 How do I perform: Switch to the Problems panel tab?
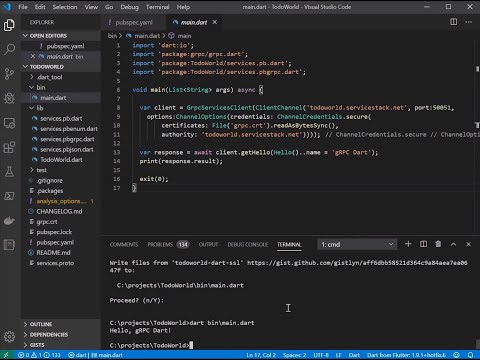[x=168, y=245]
